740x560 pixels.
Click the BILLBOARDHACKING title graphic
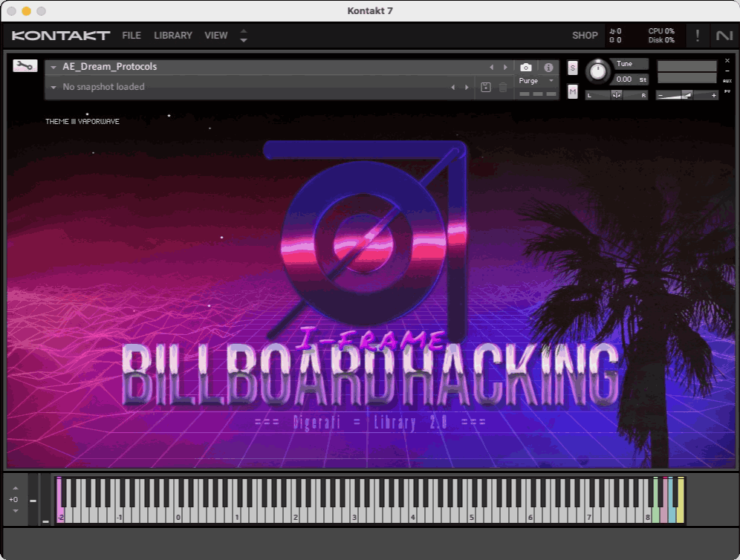[x=371, y=375]
